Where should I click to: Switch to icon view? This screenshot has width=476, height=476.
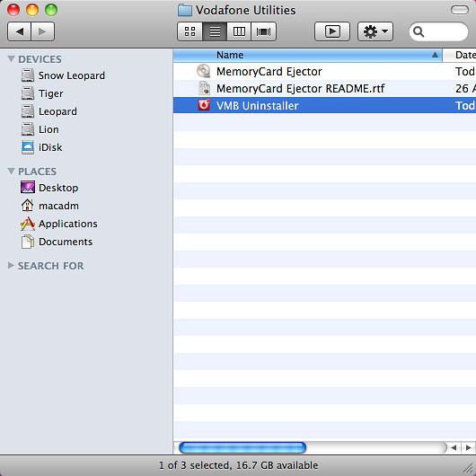tap(190, 31)
